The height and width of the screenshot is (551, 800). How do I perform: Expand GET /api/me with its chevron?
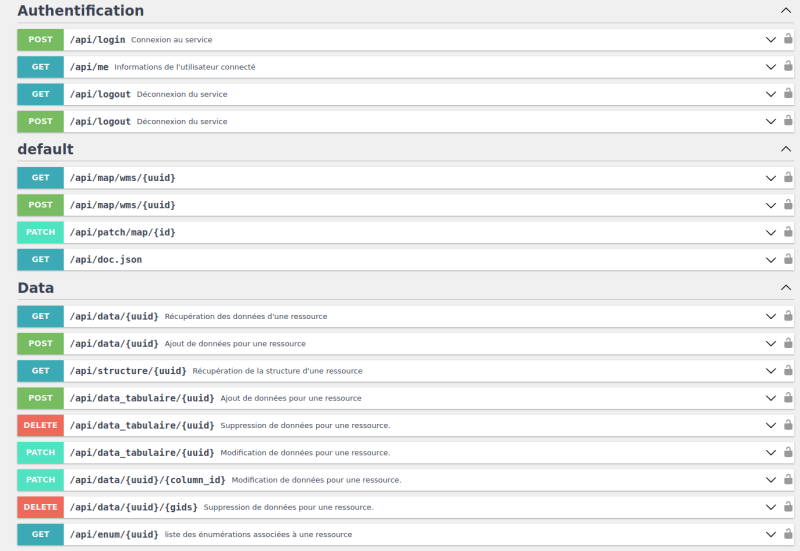point(771,67)
